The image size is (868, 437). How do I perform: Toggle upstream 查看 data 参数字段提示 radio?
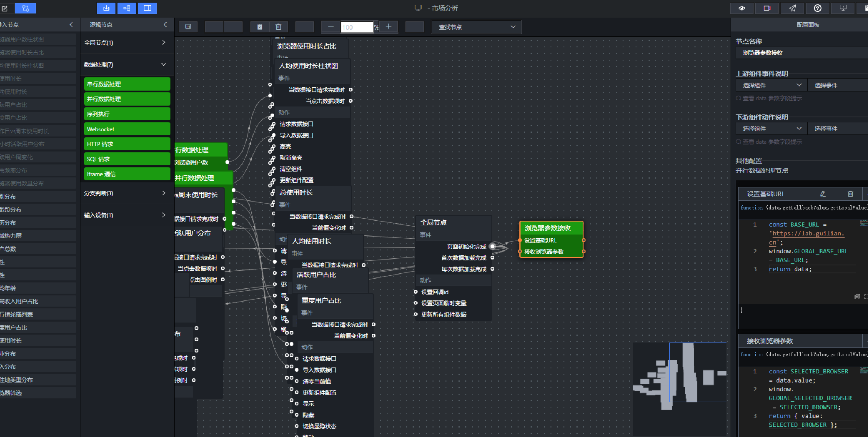739,98
